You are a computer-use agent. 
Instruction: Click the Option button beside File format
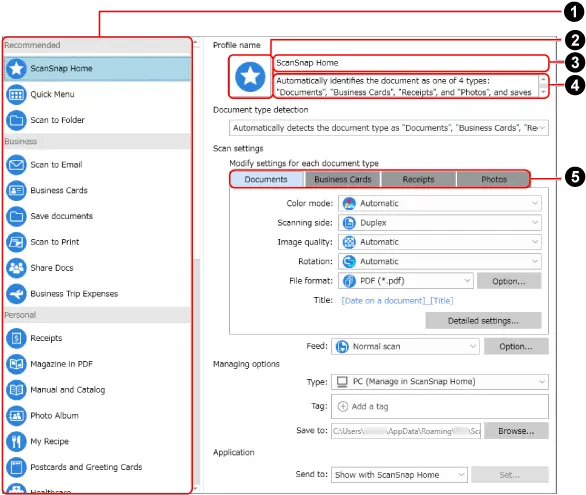[509, 281]
